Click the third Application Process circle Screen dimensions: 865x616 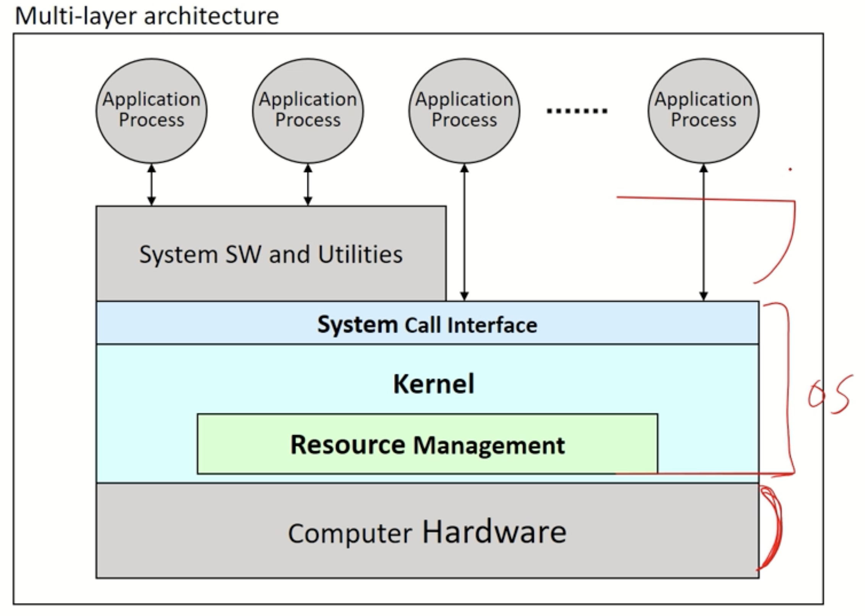tap(464, 110)
